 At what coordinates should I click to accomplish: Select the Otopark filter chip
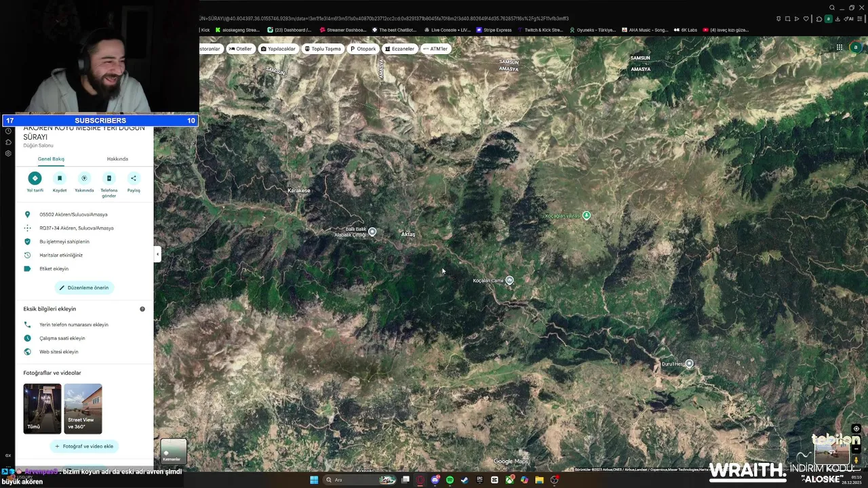tap(363, 49)
